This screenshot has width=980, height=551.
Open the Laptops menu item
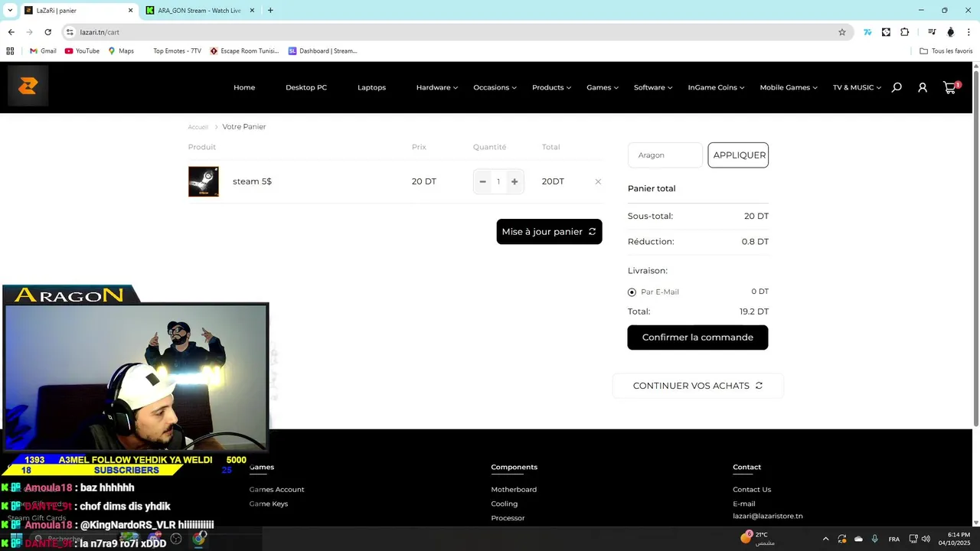pyautogui.click(x=371, y=87)
